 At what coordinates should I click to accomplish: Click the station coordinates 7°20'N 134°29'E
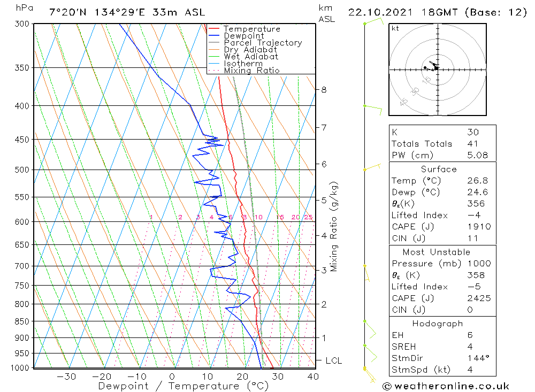pyautogui.click(x=97, y=12)
